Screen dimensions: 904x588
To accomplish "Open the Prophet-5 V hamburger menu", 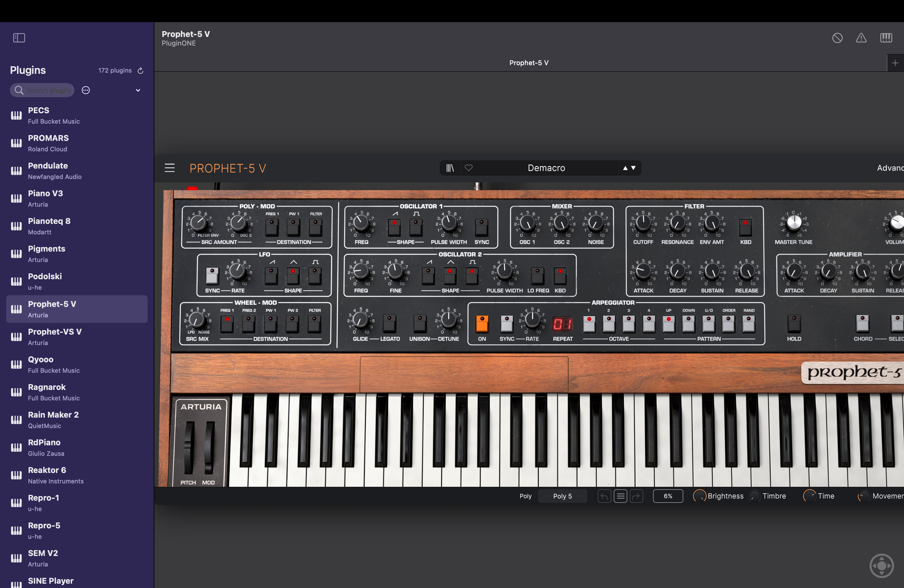I will (169, 168).
